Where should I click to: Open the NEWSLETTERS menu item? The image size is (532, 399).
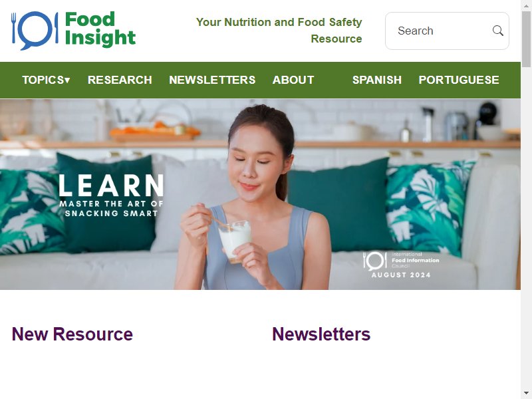pyautogui.click(x=212, y=80)
